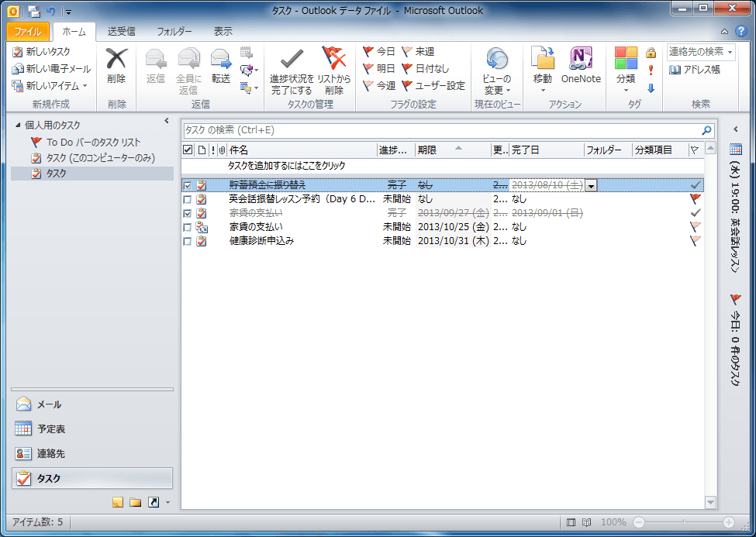
Task: Open the 連絡先 contacts navigation button
Action: click(91, 453)
